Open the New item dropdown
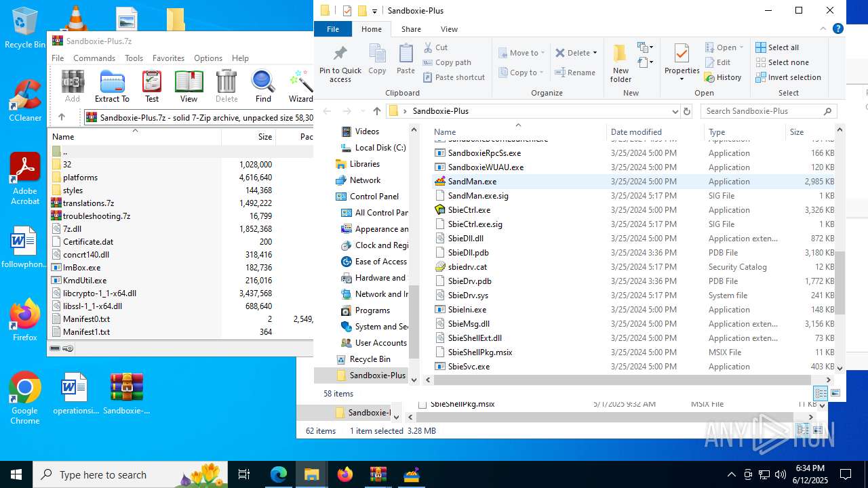The height and width of the screenshot is (488, 868). click(645, 47)
